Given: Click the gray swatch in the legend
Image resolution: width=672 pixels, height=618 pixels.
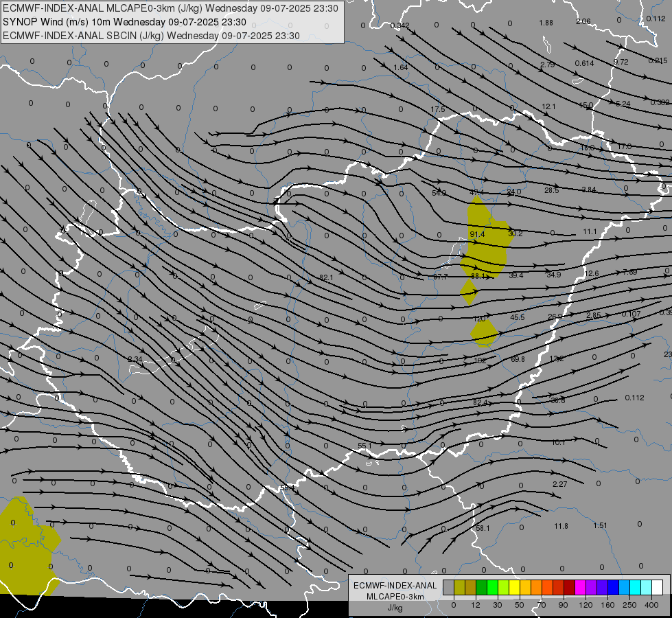Looking at the screenshot, I should pos(448,587).
